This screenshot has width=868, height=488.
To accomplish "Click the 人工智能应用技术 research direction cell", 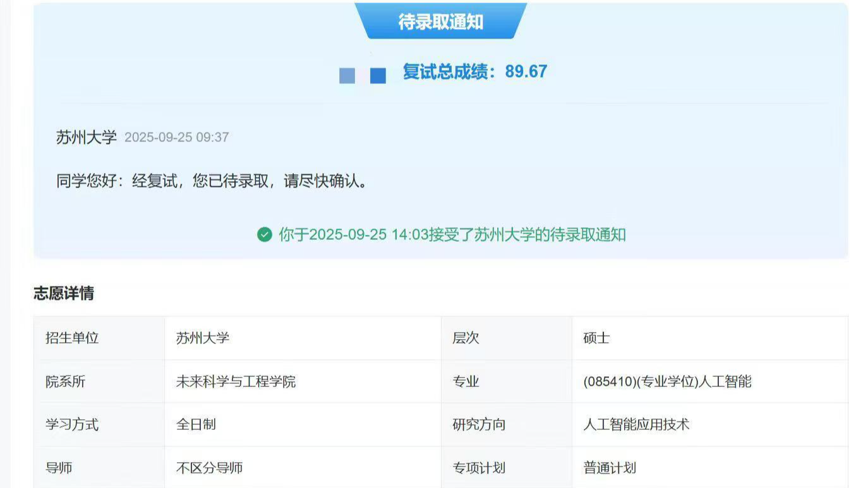I will point(636,425).
